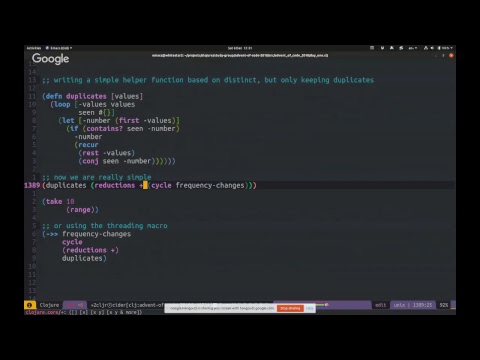Click the last 'duplicates)' line in threading form
The height and width of the screenshot is (360, 480).
click(x=84, y=258)
